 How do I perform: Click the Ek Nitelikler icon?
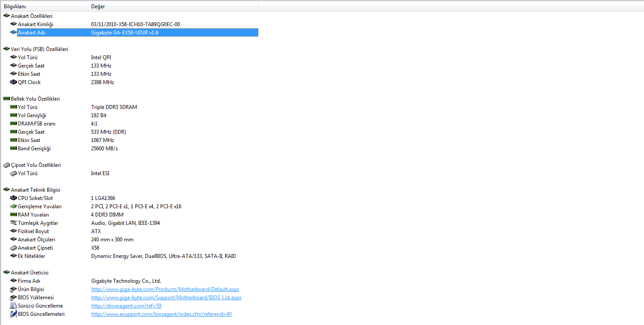(x=13, y=256)
